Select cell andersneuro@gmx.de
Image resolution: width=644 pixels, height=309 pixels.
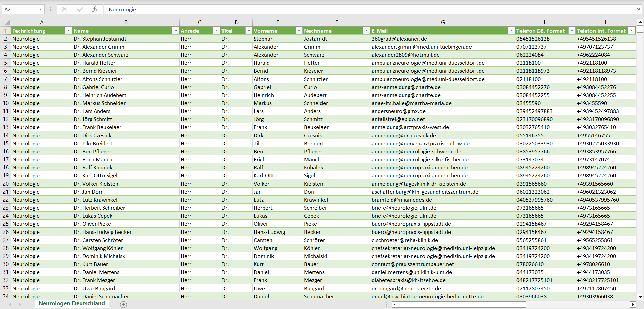coord(443,111)
